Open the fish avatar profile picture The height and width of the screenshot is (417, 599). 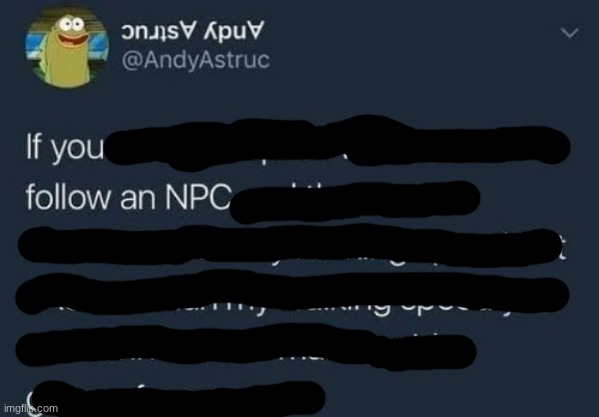click(x=67, y=48)
